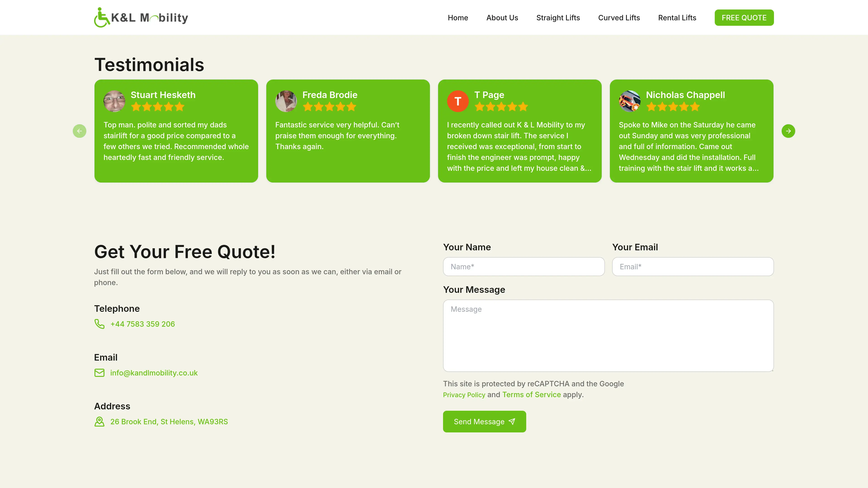Show next testimonials with right arrow
Image resolution: width=868 pixels, height=488 pixels.
[x=788, y=131]
